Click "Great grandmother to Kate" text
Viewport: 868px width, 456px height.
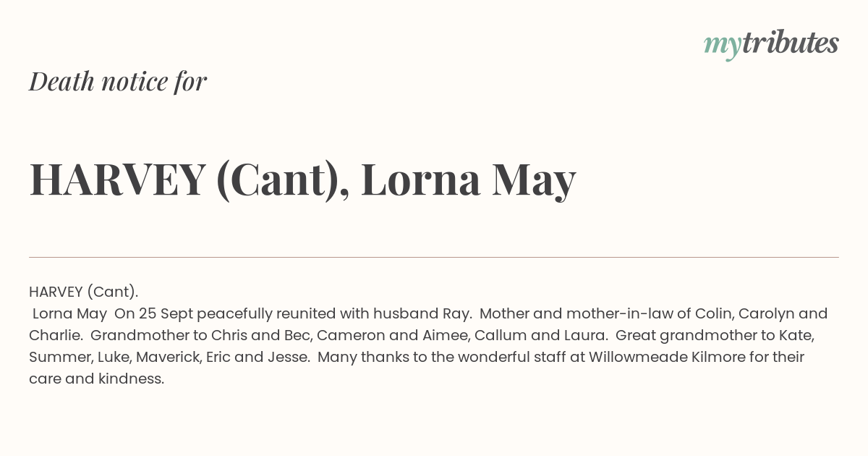coord(715,335)
